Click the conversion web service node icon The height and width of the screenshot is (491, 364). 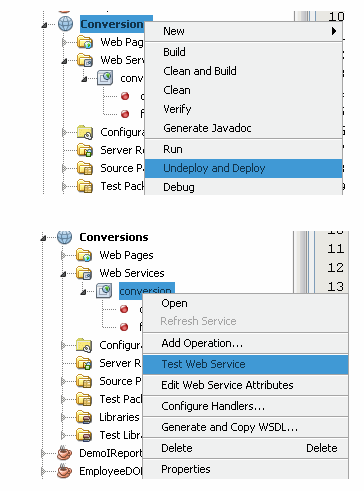pyautogui.click(x=104, y=291)
